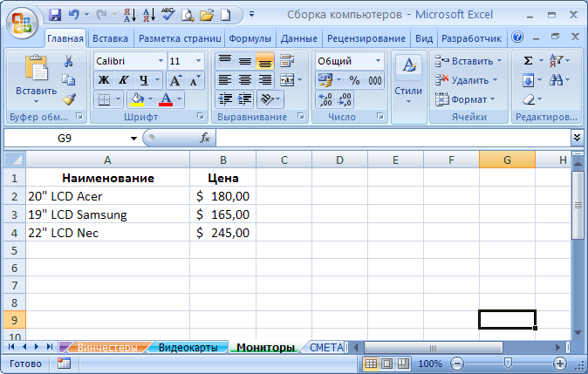Open the font size 11 dropdown
588x374 pixels.
click(x=198, y=61)
